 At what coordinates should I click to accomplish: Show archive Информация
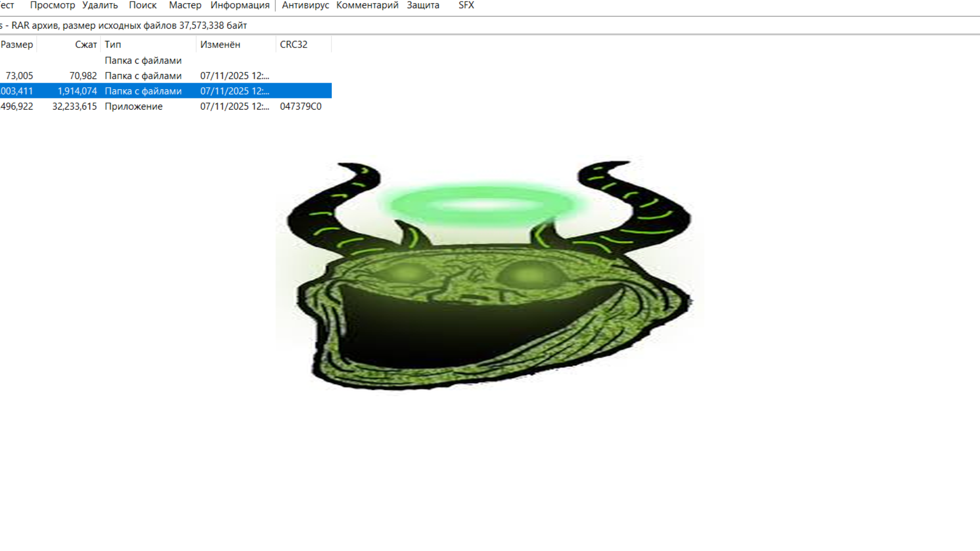240,6
